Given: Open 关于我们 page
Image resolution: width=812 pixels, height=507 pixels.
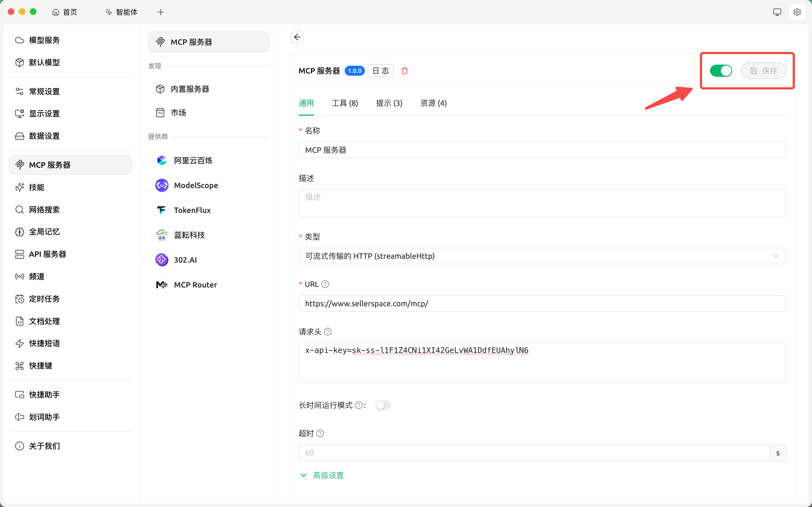Looking at the screenshot, I should (70, 446).
